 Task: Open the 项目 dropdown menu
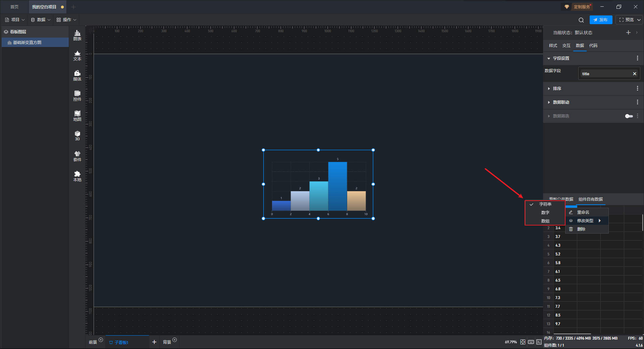coord(15,20)
